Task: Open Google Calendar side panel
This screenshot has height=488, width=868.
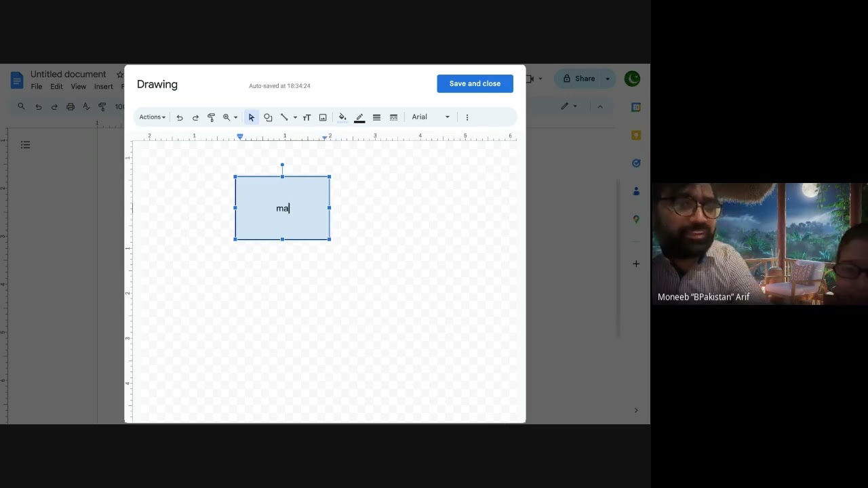Action: 636,107
